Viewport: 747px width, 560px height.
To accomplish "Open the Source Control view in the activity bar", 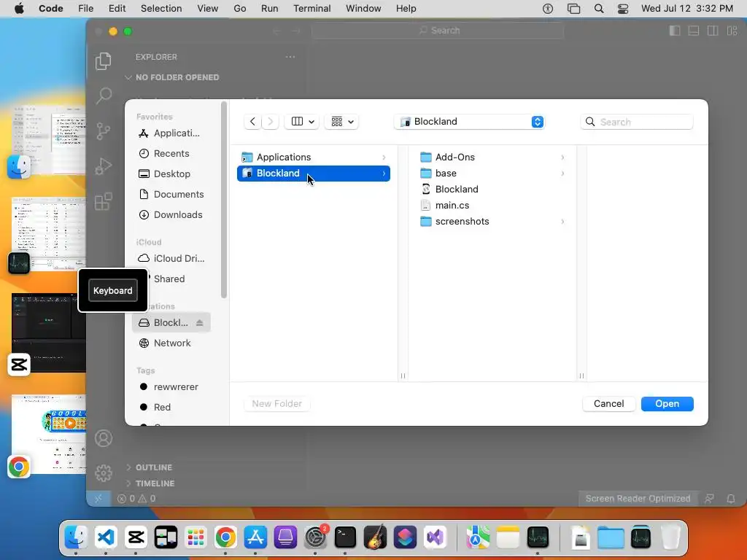I will point(104,131).
